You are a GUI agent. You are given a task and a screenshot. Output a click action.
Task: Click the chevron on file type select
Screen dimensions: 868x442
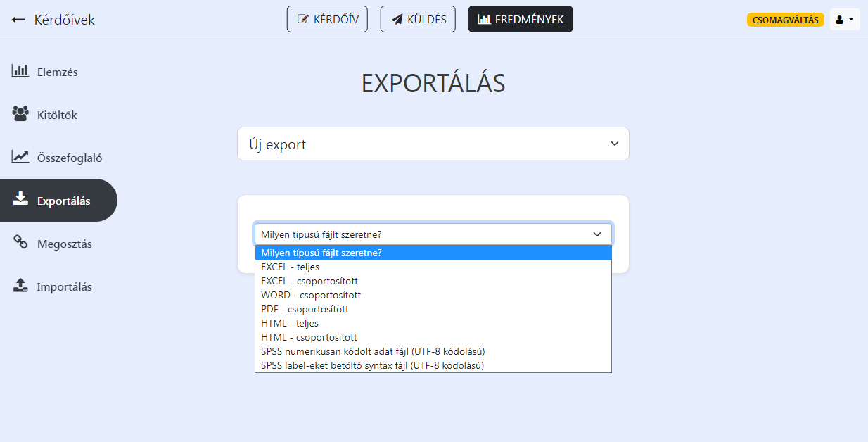[597, 234]
